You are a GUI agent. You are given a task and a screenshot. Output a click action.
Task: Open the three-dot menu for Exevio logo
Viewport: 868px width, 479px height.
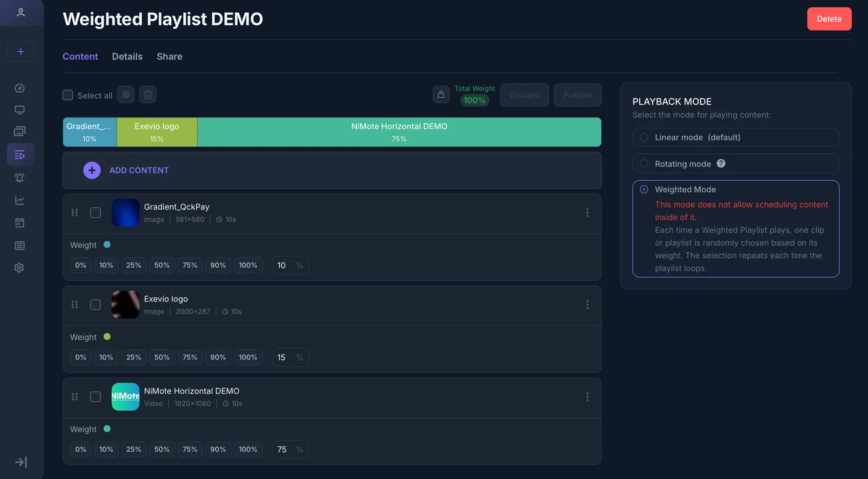(587, 305)
